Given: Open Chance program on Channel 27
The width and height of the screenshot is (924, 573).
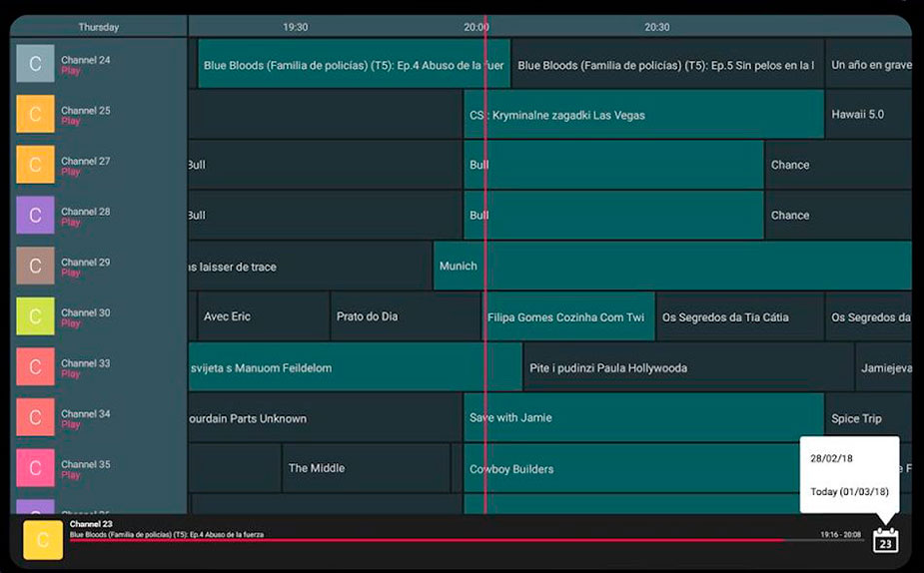Looking at the screenshot, I should coord(838,165).
